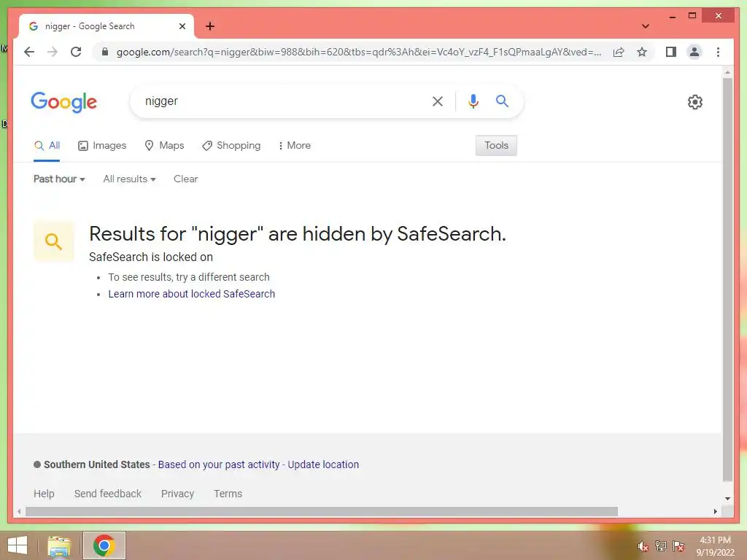The image size is (747, 560).
Task: Open the Privacy footer link
Action: click(x=177, y=494)
